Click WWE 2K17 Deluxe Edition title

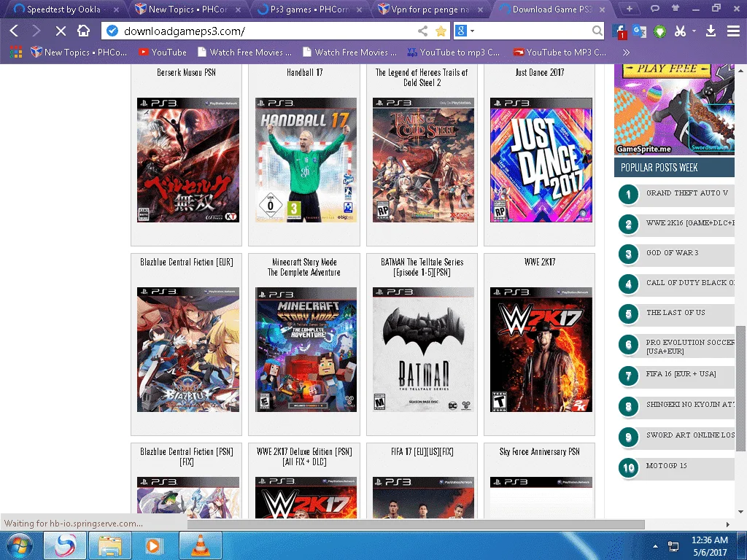coord(304,456)
